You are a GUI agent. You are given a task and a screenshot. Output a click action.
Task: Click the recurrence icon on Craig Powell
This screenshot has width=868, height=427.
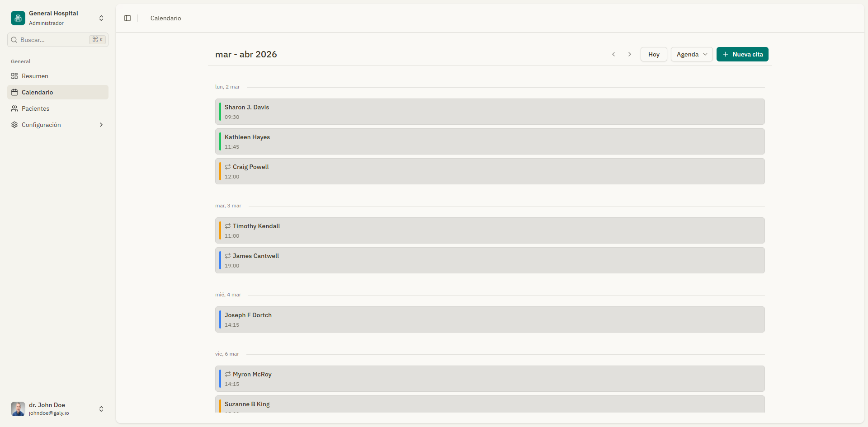click(228, 166)
